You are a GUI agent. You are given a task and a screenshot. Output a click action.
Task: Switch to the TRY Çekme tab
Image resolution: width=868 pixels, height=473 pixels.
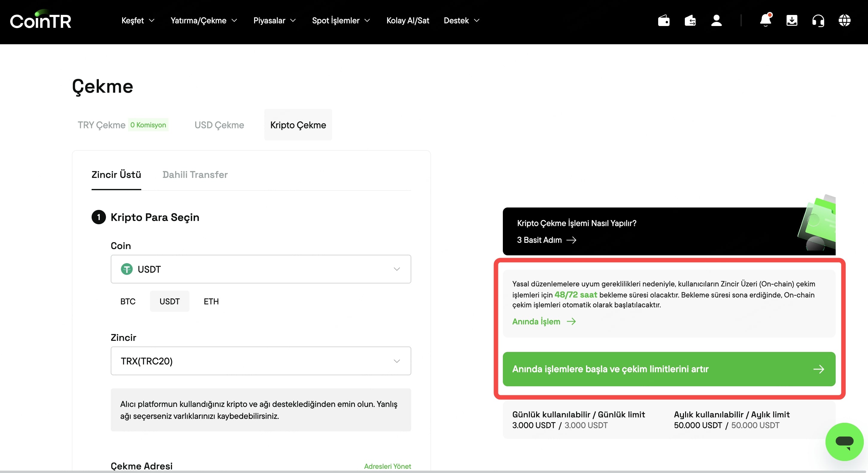pos(101,125)
